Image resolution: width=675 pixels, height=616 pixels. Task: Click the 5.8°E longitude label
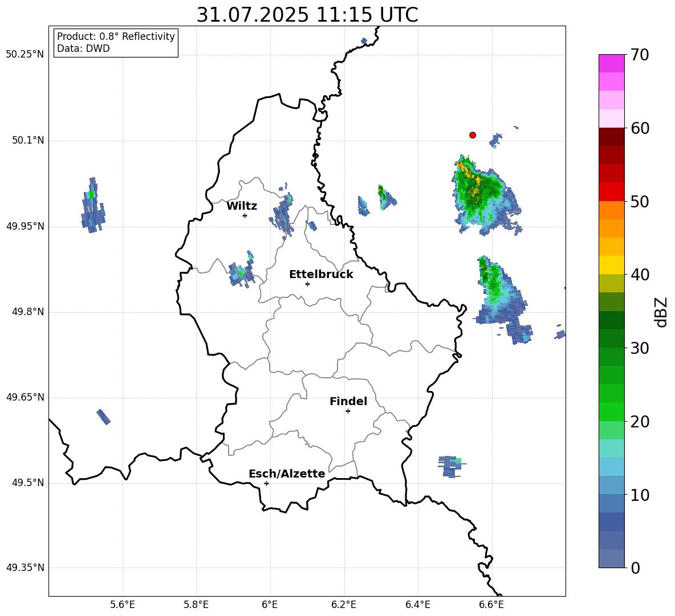196,605
